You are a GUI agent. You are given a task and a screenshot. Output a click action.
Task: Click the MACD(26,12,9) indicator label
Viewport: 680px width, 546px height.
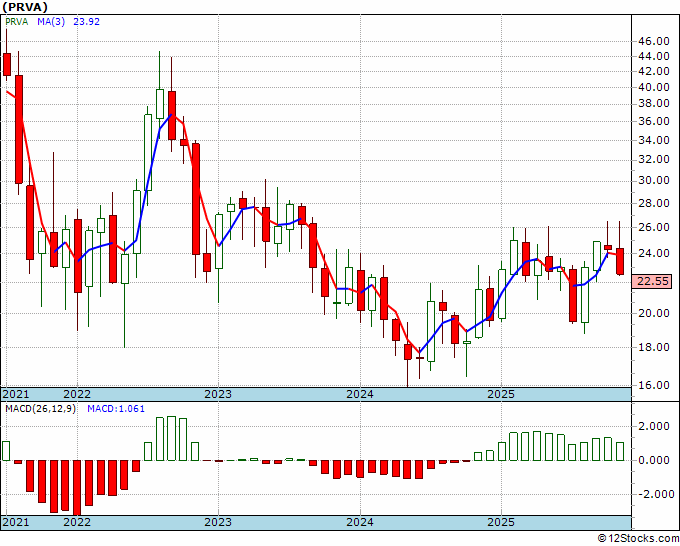point(40,409)
